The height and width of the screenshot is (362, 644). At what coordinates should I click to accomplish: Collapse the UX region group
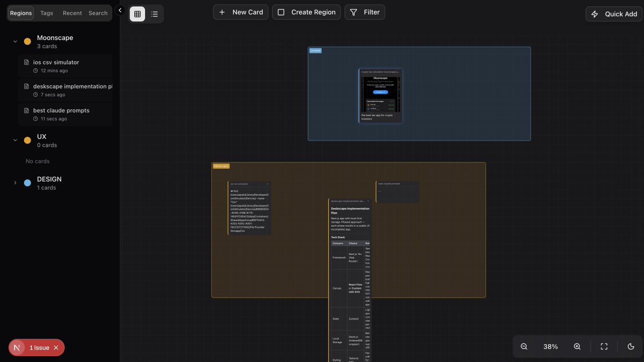[x=15, y=141]
